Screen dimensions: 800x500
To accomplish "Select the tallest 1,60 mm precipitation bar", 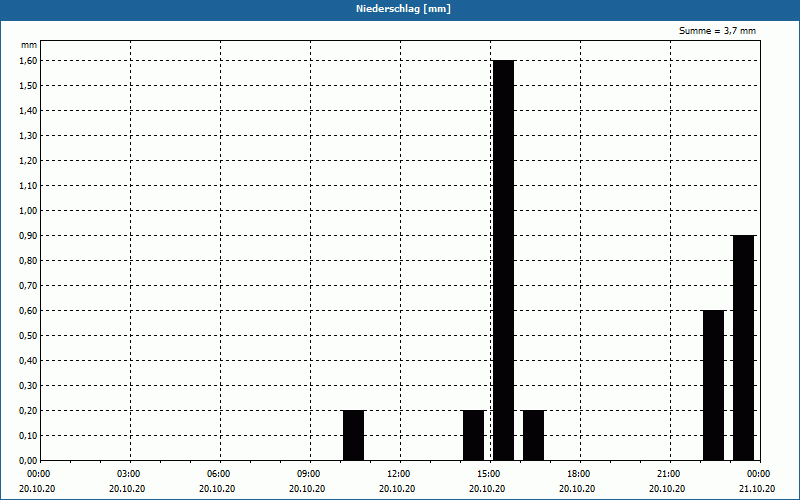I will point(504,260).
